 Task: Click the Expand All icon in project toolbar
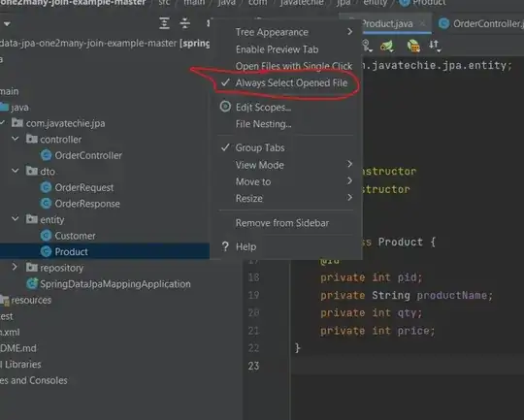click(164, 23)
